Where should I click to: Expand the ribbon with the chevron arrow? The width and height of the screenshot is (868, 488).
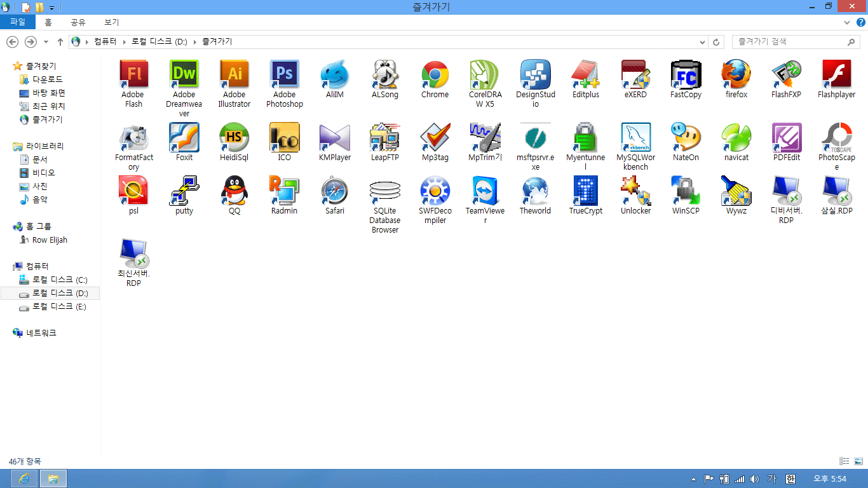click(x=847, y=22)
